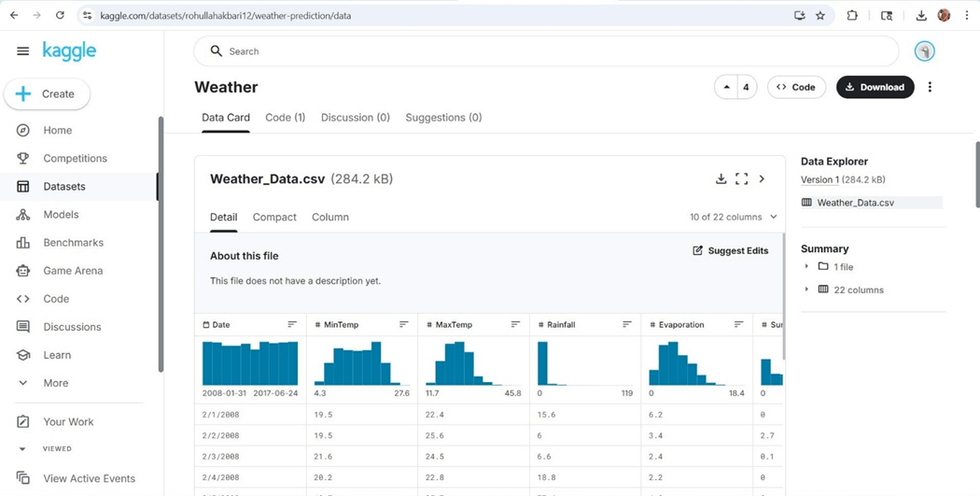Click the Competitions trophy icon
980x496 pixels.
(x=23, y=159)
